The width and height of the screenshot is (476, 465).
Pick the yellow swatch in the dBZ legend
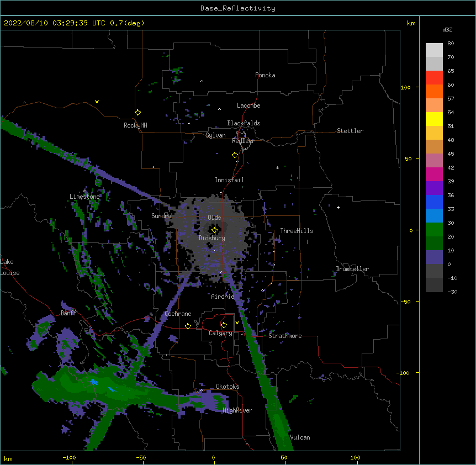(434, 119)
